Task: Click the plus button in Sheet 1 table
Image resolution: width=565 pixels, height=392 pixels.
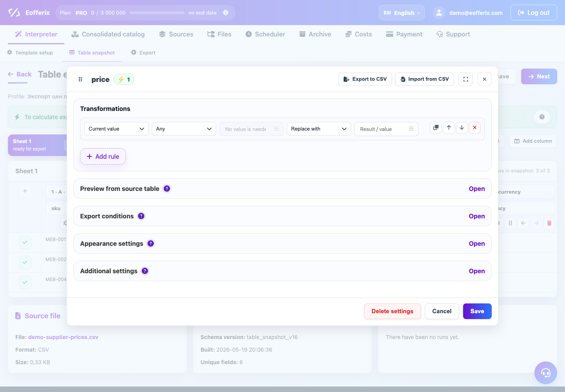Action: pyautogui.click(x=25, y=191)
